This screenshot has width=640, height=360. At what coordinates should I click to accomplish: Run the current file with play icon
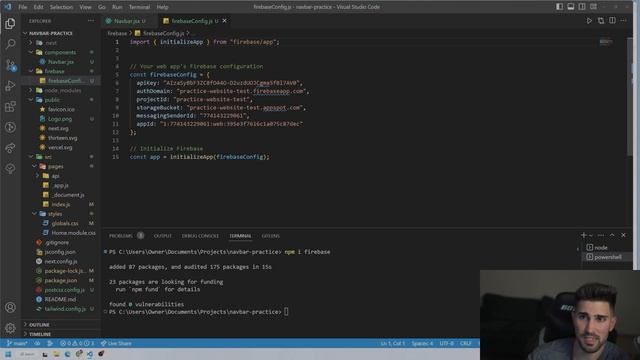pyautogui.click(x=589, y=20)
